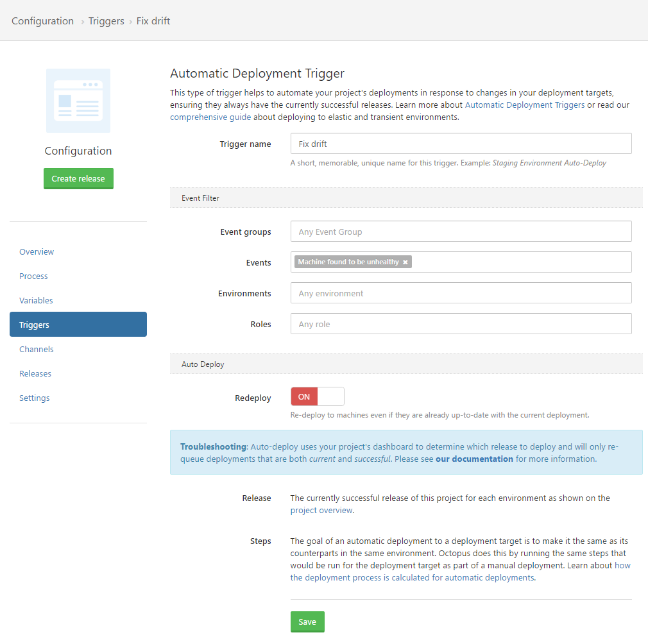Toggle the Redeploy switch off

pyautogui.click(x=317, y=396)
